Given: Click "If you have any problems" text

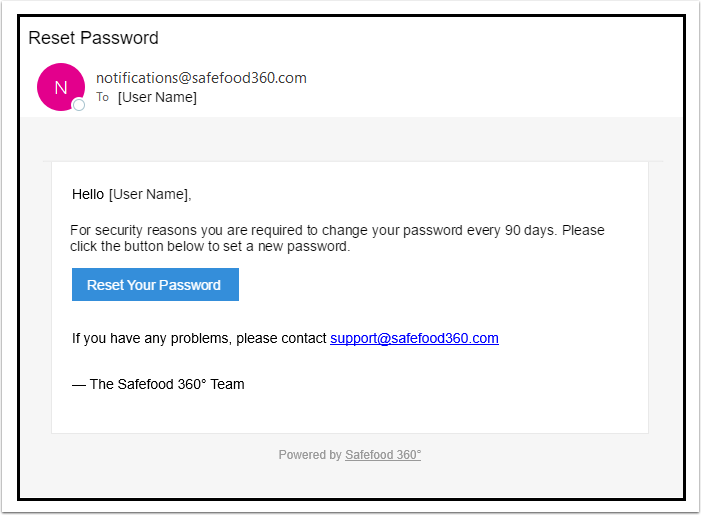Looking at the screenshot, I should [x=152, y=338].
